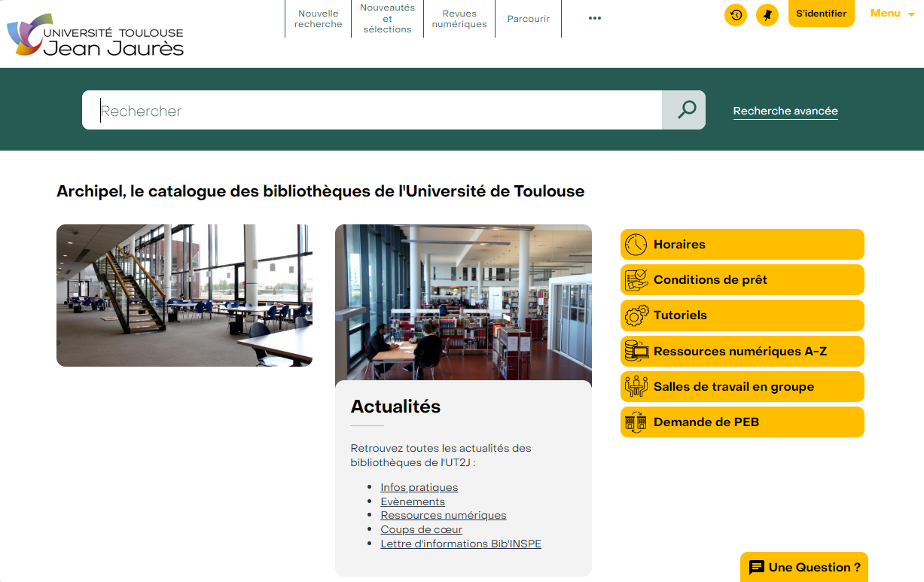Click the gears icon beside Tutoriels
924x582 pixels.
coord(636,315)
